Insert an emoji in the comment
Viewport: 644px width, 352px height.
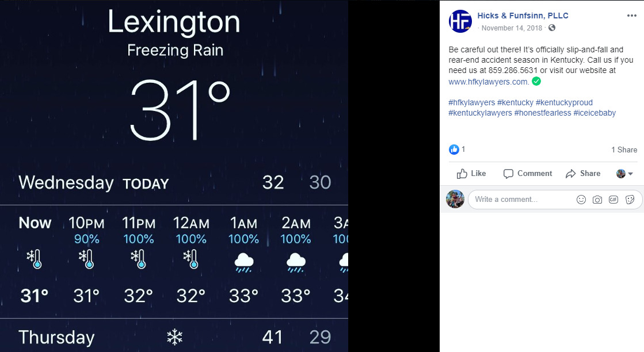(581, 200)
